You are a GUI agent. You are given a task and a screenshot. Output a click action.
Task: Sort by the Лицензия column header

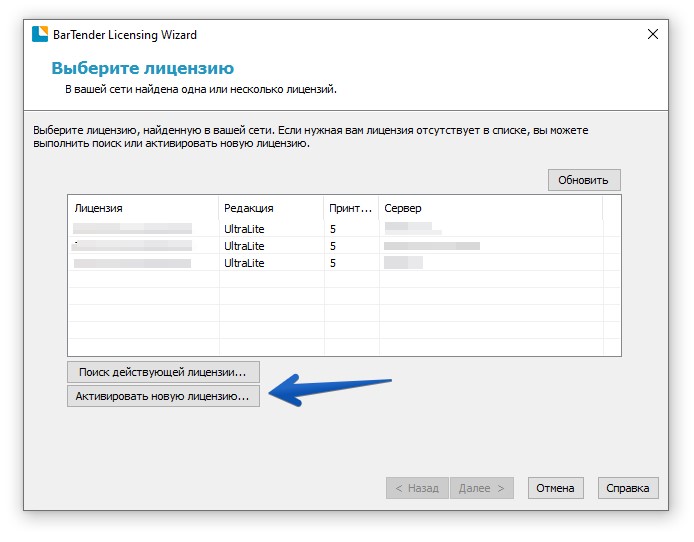point(142,208)
